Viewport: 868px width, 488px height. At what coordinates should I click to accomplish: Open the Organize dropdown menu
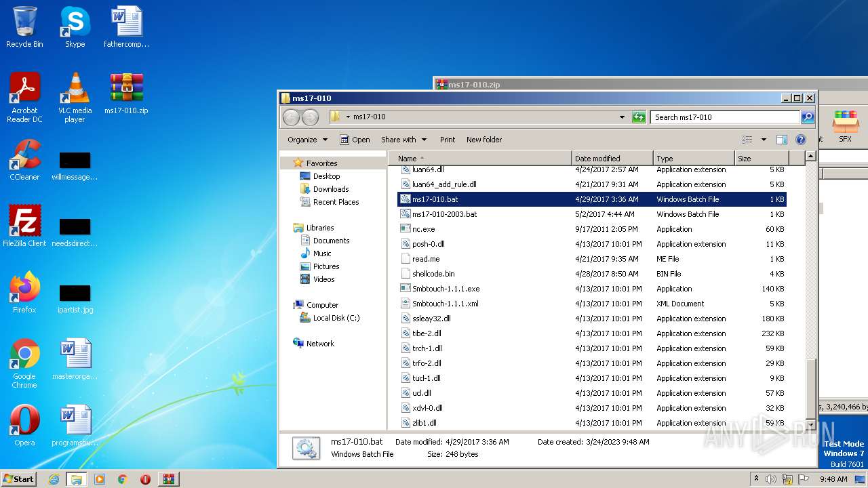coord(307,140)
